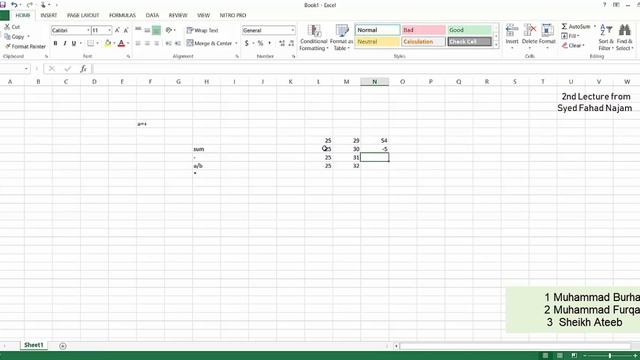Apply Percent style
Image resolution: width=640 pixels, height=360 pixels.
pos(260,43)
